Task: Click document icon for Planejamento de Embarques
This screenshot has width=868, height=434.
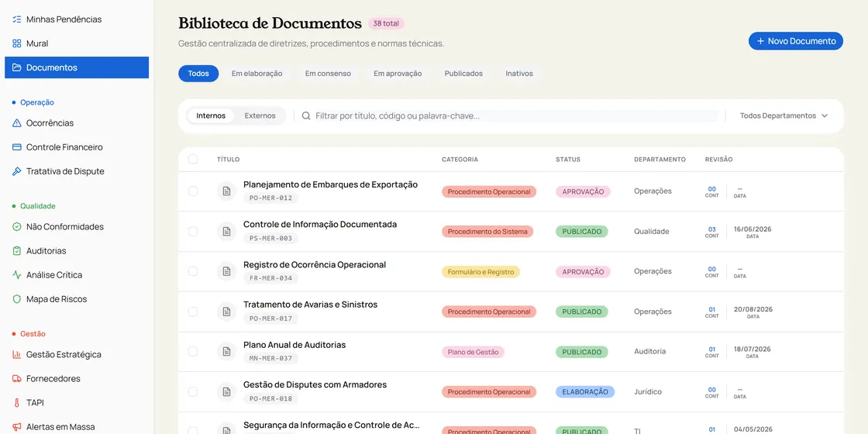Action: click(x=226, y=191)
